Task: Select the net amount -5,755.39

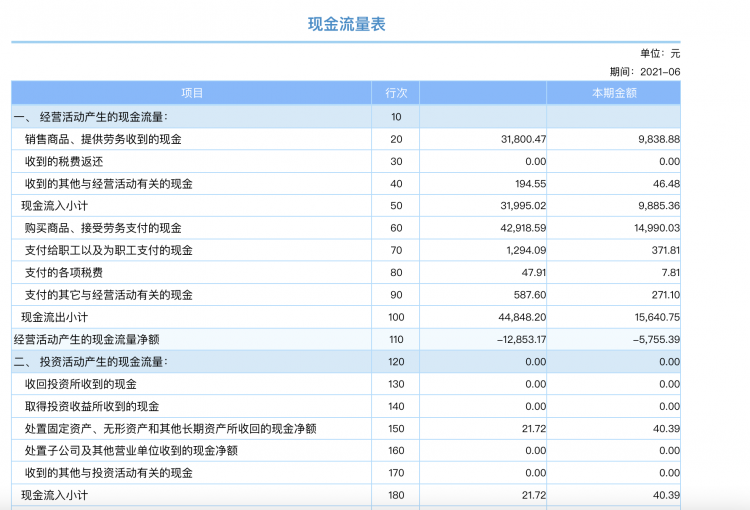Action: pos(656,340)
